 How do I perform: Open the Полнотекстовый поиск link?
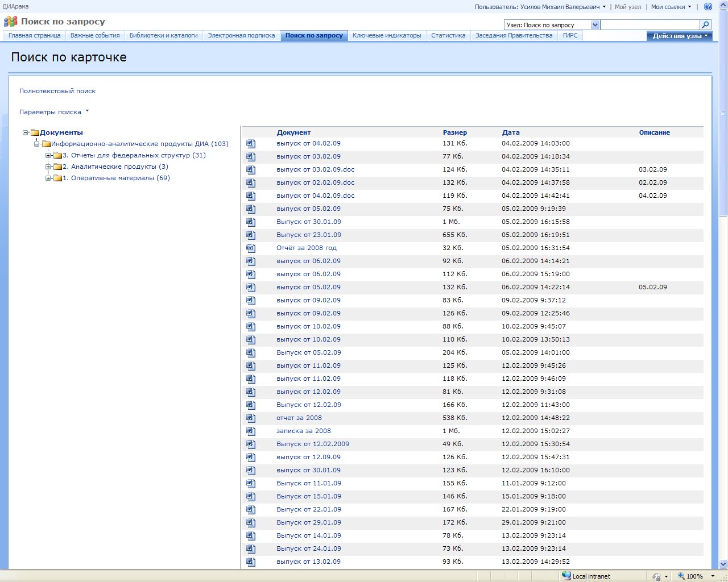[57, 91]
